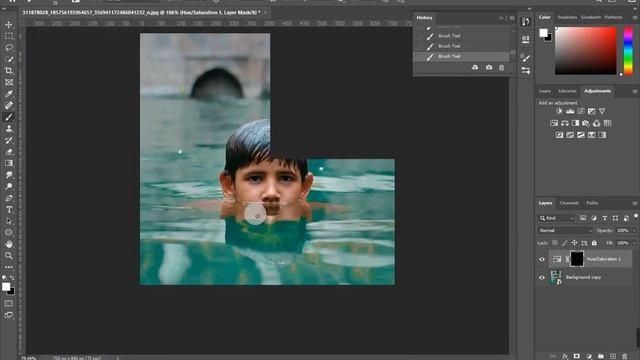Select the Frame tool
The width and height of the screenshot is (640, 360).
9,82
